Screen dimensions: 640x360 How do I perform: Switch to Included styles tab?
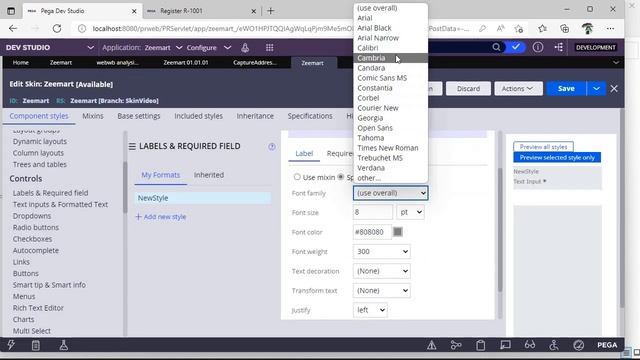point(198,116)
